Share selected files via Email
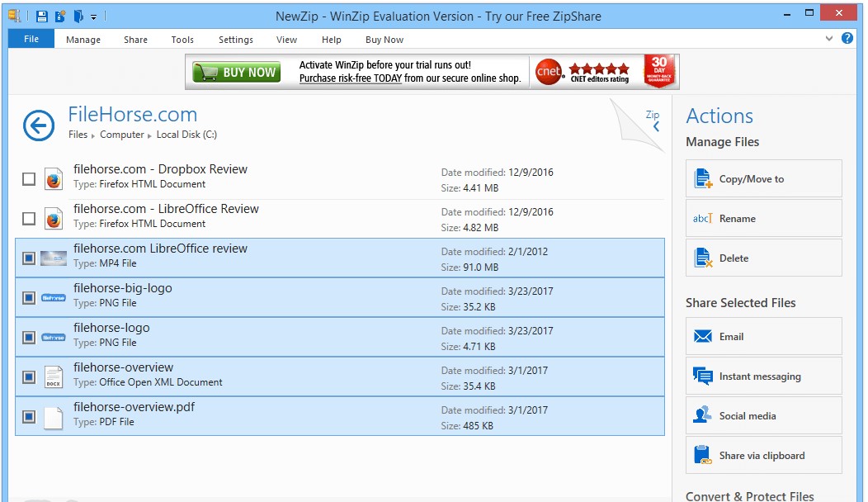Image resolution: width=868 pixels, height=502 pixels. tap(763, 336)
